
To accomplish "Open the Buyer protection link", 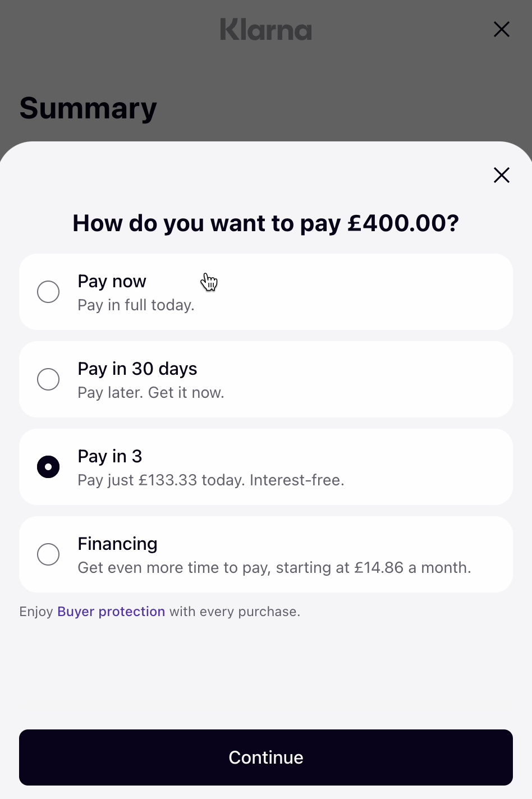I will tap(111, 612).
